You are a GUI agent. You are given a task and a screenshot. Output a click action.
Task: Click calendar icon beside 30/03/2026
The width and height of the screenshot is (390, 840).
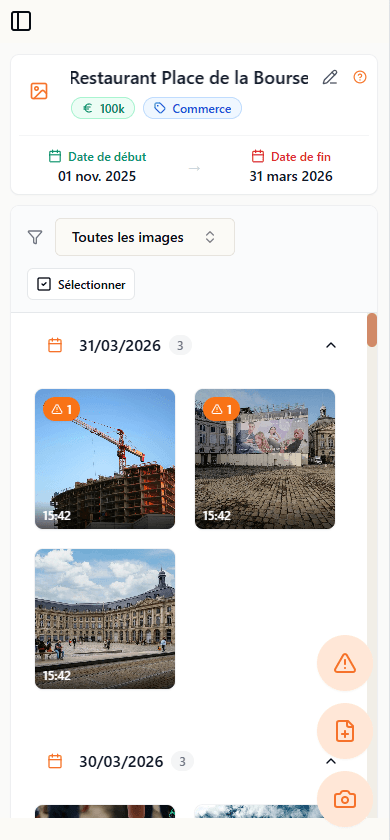point(55,761)
